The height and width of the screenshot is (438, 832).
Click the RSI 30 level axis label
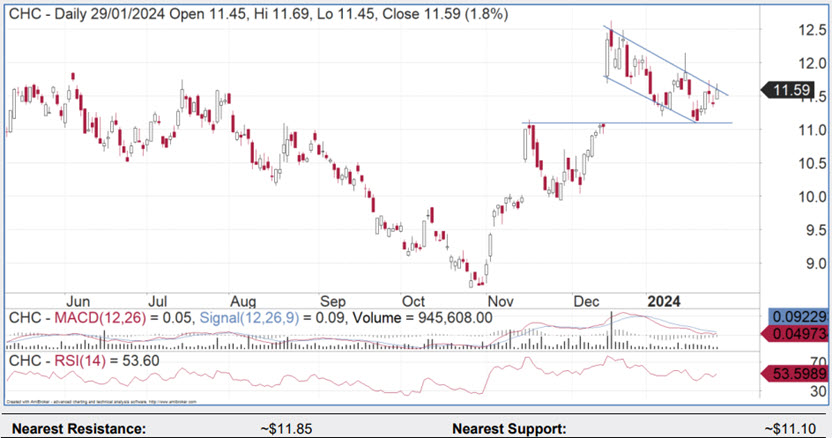(818, 392)
